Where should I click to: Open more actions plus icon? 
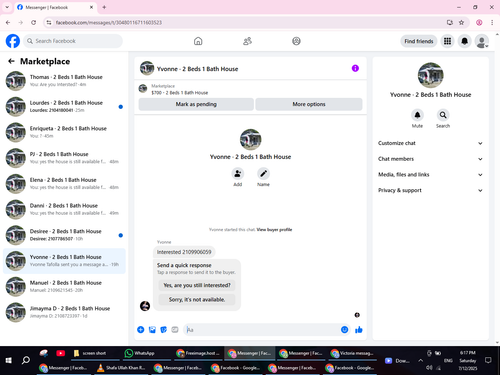click(141, 330)
